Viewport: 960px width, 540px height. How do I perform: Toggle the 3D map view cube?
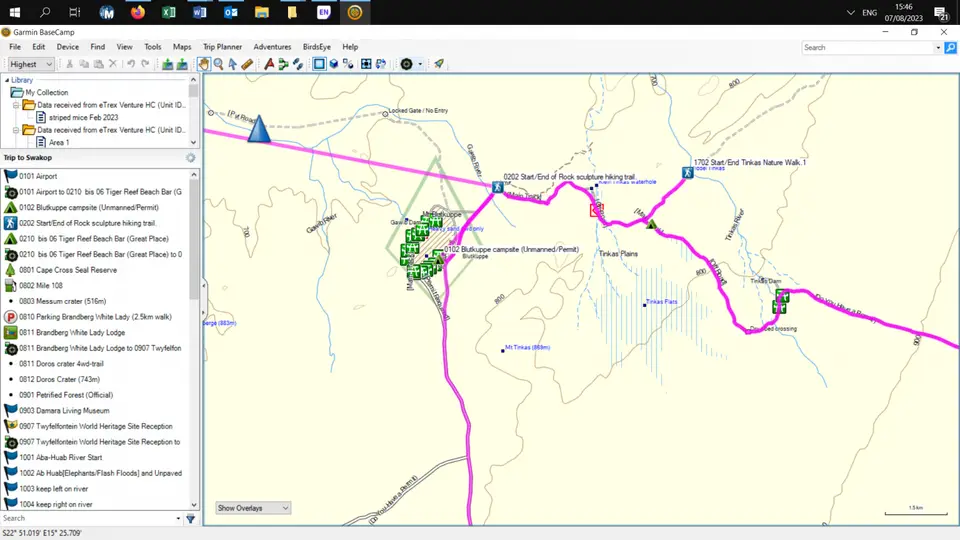click(334, 64)
